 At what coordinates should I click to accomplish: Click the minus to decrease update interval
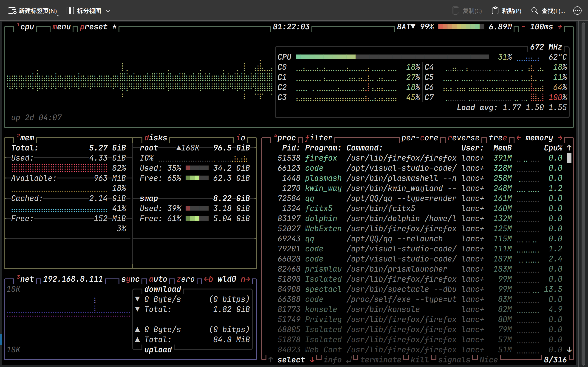[x=523, y=27]
